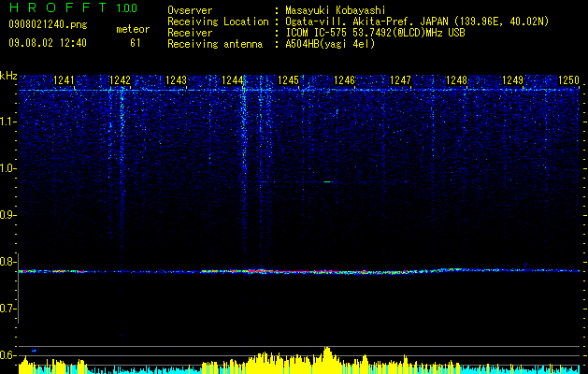This screenshot has width=588, height=374.
Task: Select the 0.8 kHz axis label
Action: (x=8, y=262)
